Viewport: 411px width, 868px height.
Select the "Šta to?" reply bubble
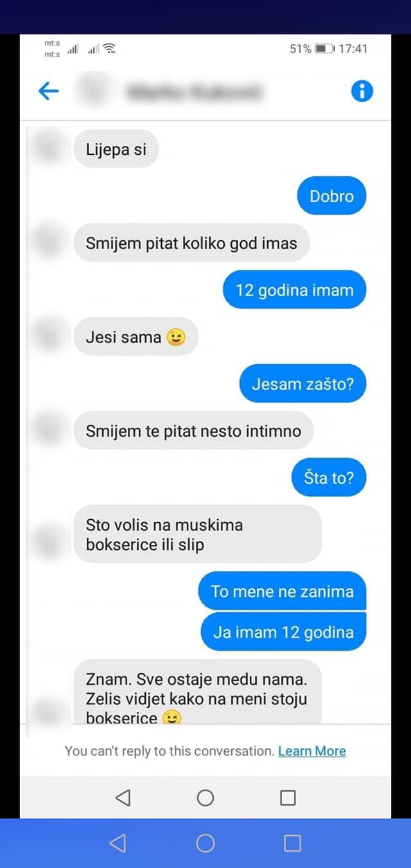[329, 477]
